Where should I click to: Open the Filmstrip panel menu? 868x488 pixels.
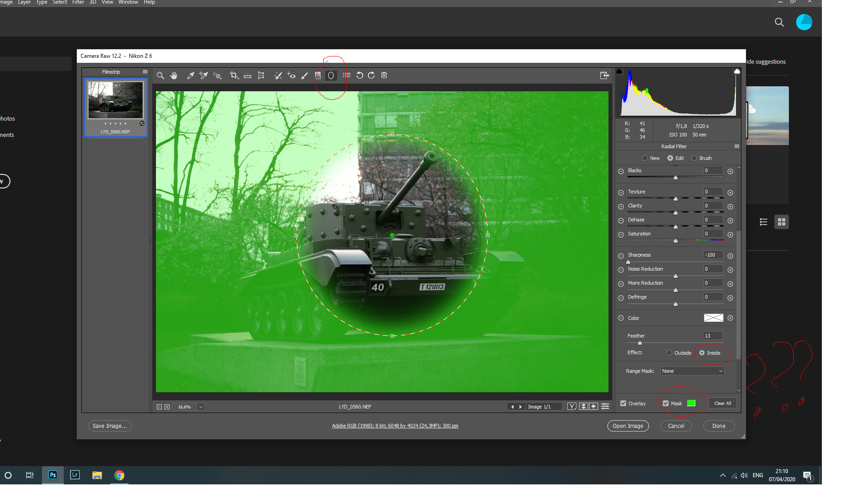(x=145, y=71)
